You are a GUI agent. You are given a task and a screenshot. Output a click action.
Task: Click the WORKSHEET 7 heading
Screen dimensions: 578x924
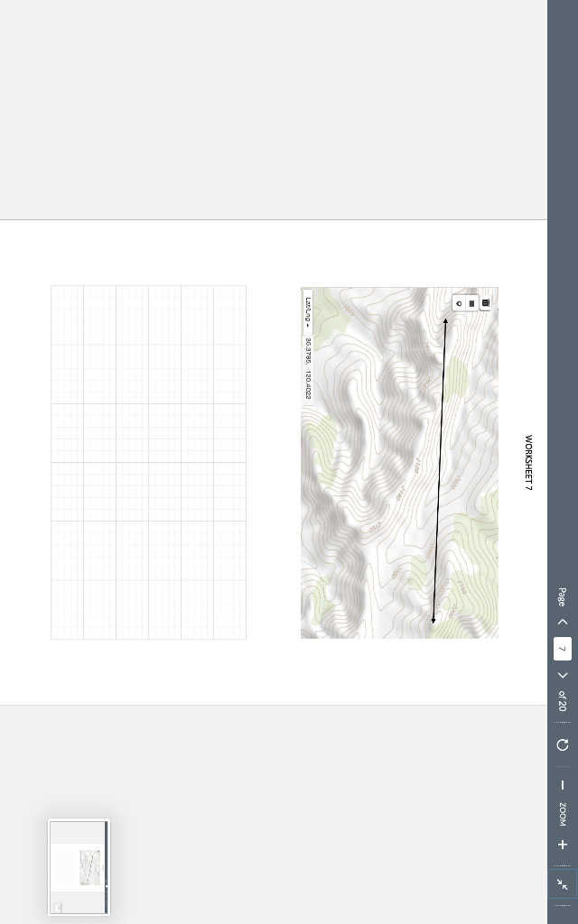[528, 463]
